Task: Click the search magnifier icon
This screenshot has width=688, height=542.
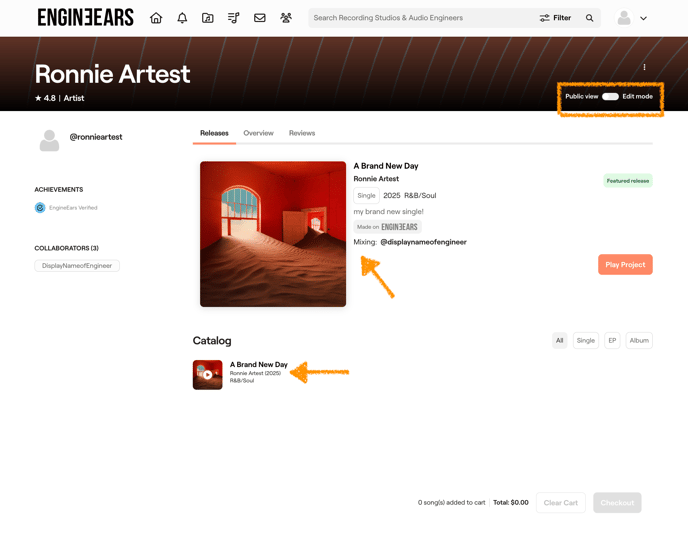Action: pyautogui.click(x=590, y=18)
